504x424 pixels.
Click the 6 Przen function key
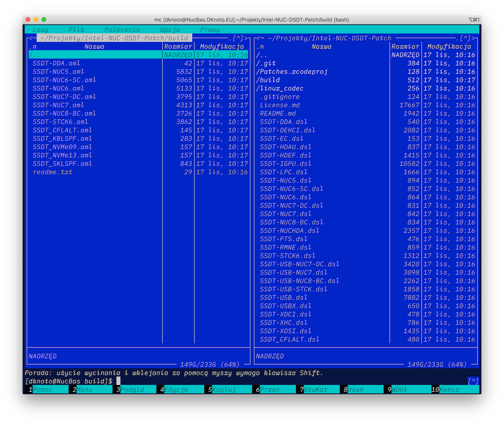[x=274, y=389]
